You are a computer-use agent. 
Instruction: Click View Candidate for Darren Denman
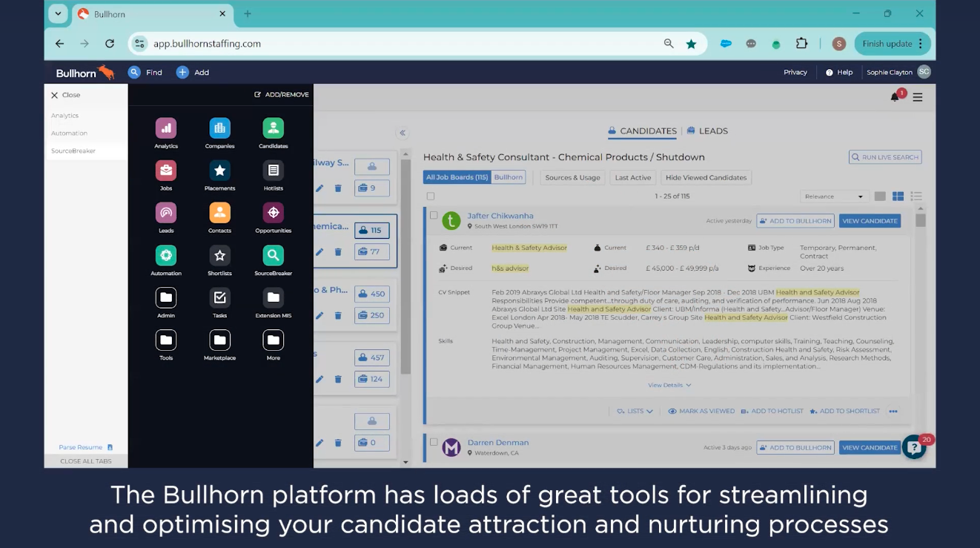[x=870, y=448]
